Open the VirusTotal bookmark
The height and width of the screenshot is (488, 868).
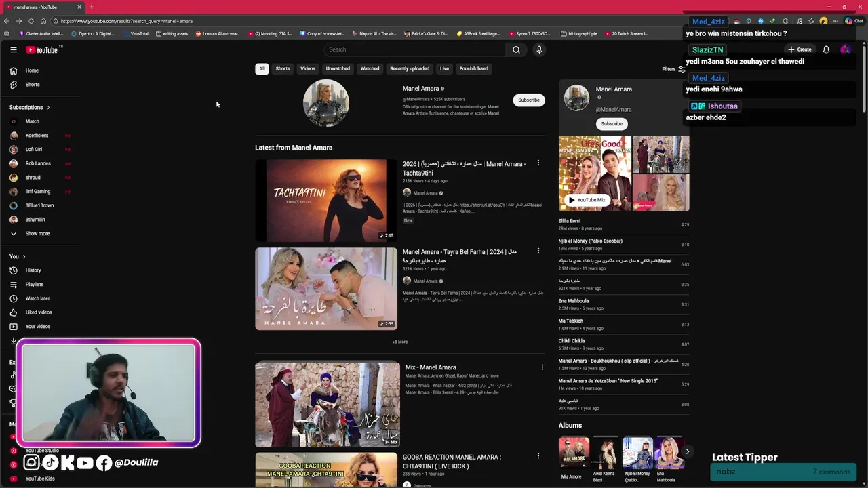click(136, 33)
